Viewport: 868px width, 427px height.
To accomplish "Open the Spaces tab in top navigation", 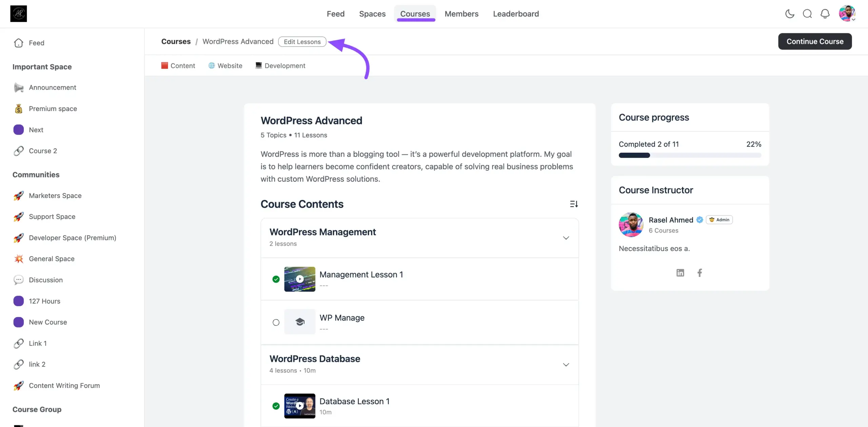I will click(372, 14).
